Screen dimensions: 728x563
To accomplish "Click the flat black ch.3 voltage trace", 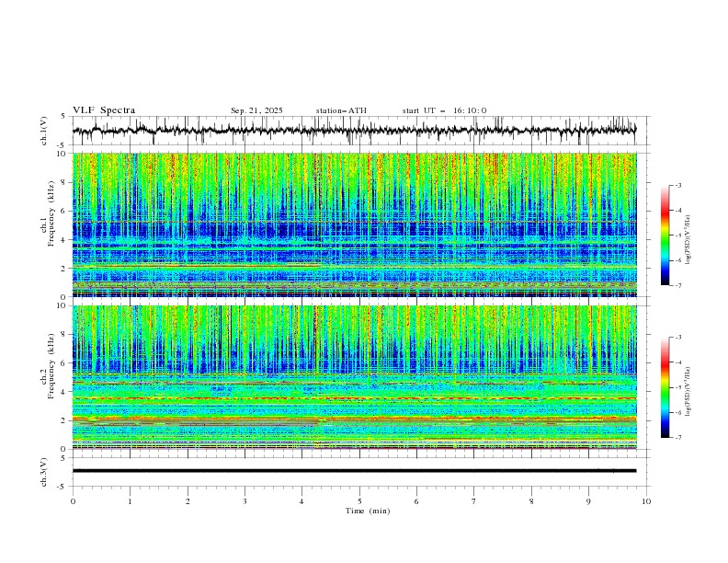I will coord(354,471).
